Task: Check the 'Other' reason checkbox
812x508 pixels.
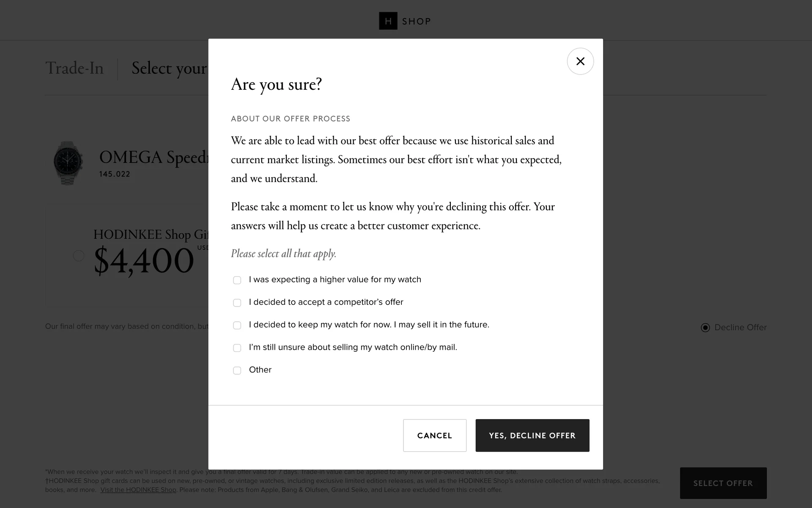Action: click(x=237, y=370)
